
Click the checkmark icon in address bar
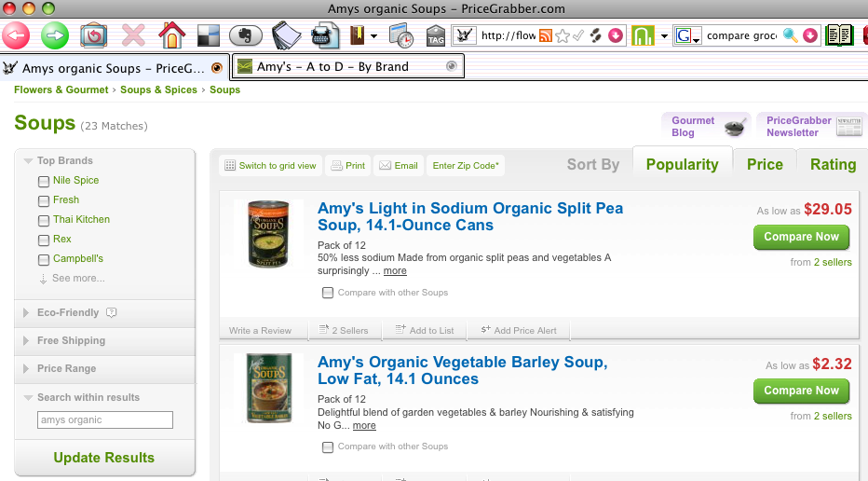(578, 36)
